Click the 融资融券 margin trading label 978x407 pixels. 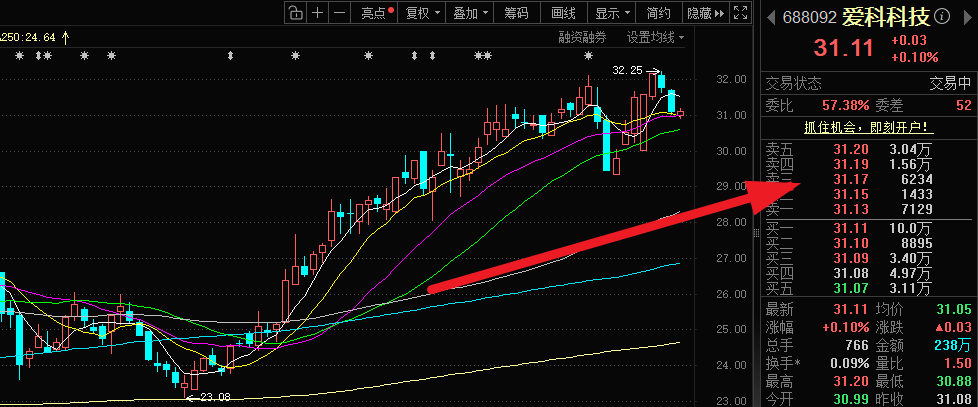point(582,37)
